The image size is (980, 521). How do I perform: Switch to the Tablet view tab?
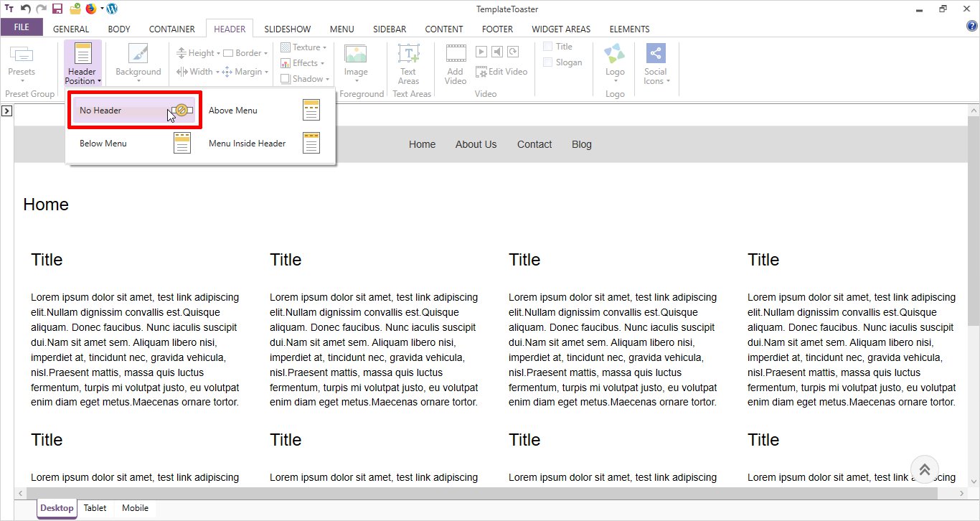click(95, 508)
